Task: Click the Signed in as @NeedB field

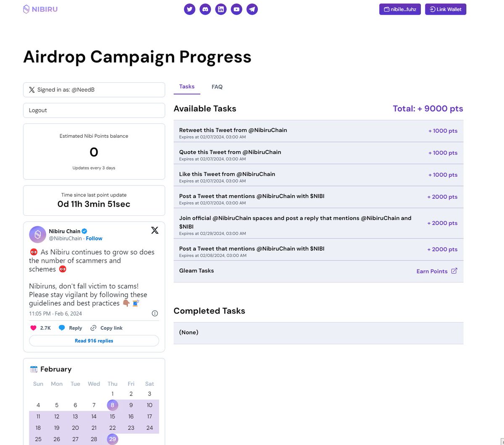Action: point(94,90)
